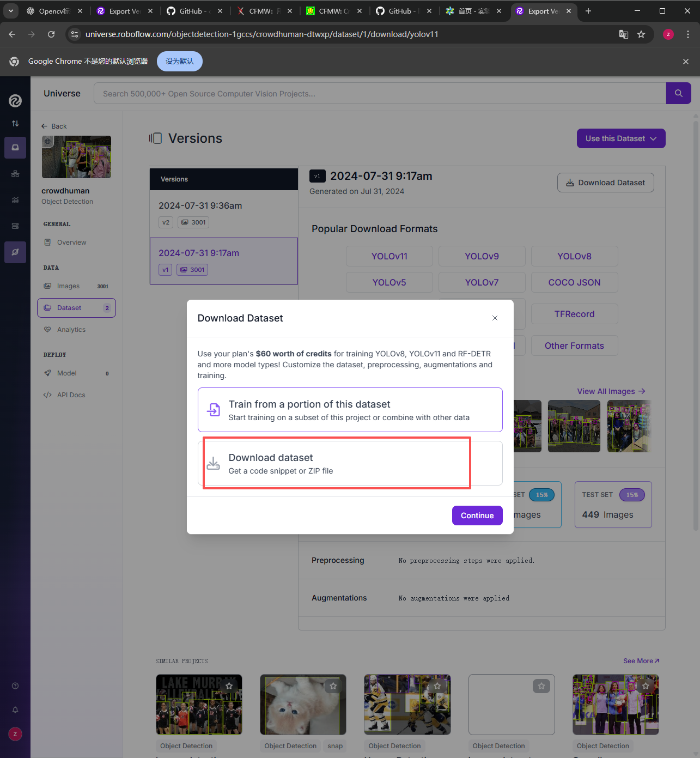700x758 pixels.
Task: Open Other Formats
Action: [575, 345]
